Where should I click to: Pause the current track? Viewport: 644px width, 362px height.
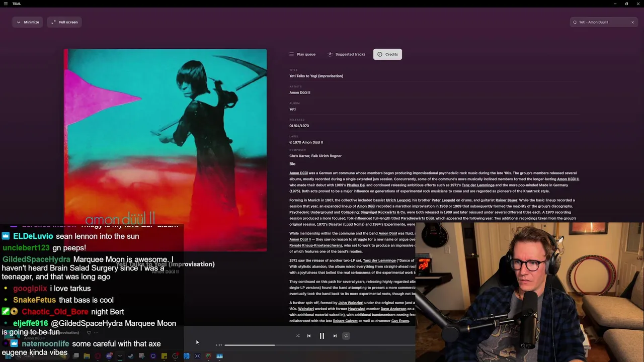321,336
